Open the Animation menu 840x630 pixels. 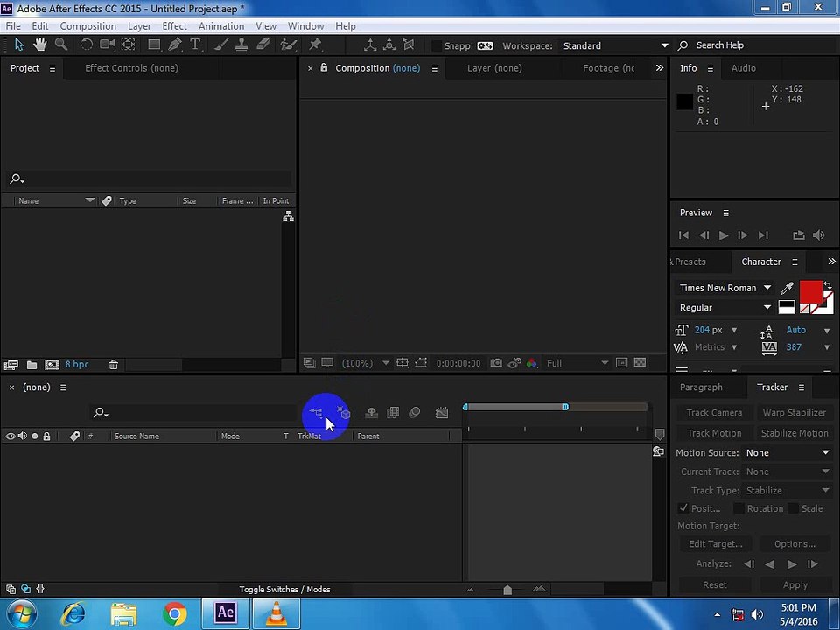221,25
